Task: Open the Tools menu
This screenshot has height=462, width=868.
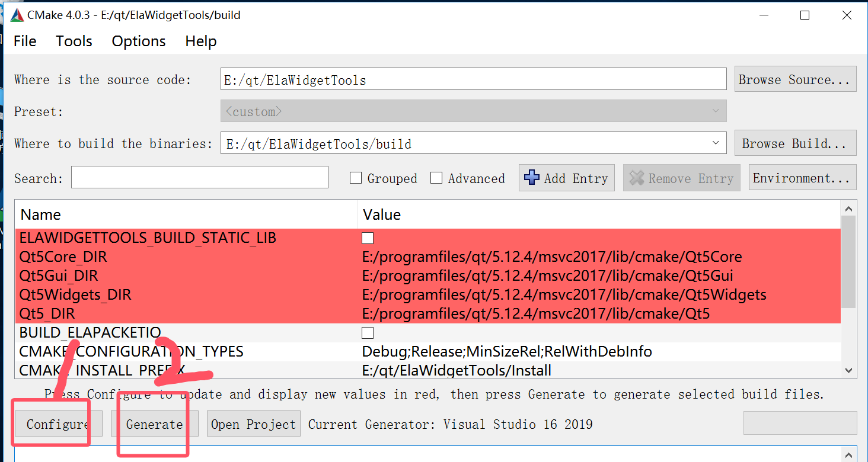Action: click(x=74, y=41)
